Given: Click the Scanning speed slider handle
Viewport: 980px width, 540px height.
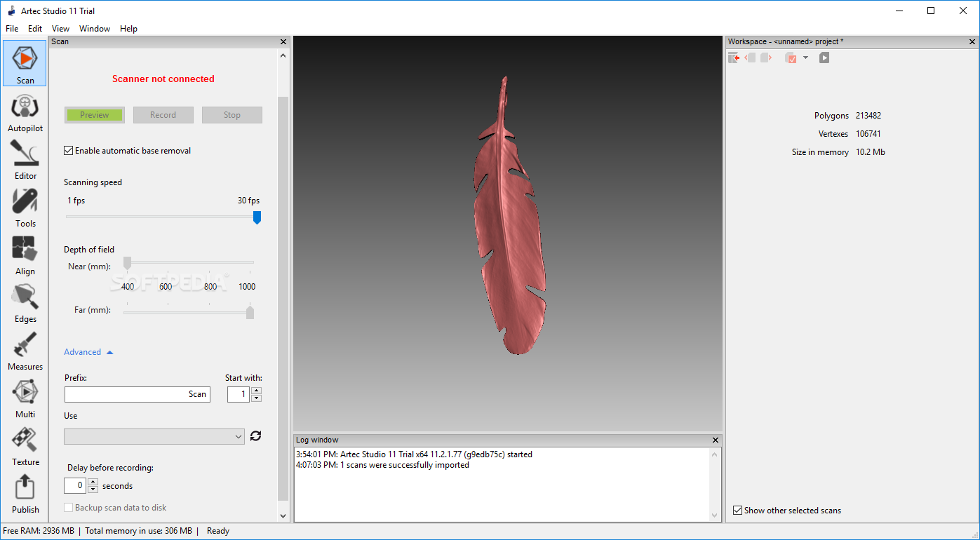Looking at the screenshot, I should (257, 217).
